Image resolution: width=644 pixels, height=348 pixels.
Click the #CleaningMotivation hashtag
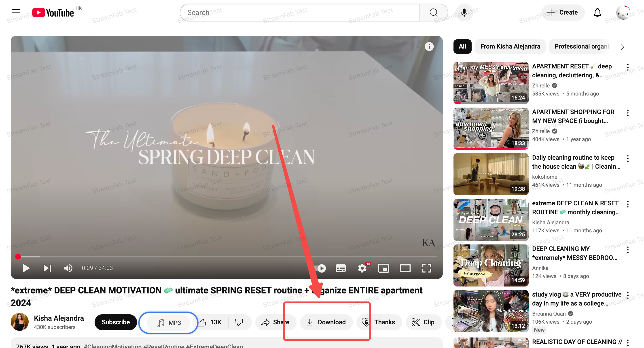click(x=112, y=346)
